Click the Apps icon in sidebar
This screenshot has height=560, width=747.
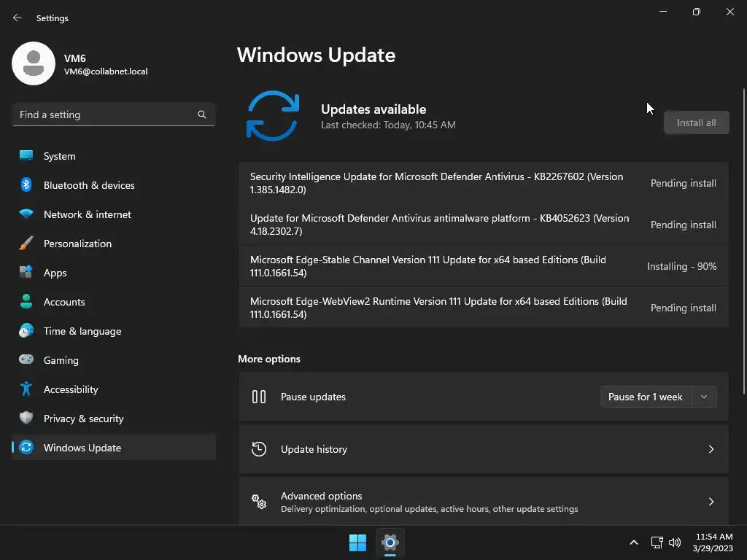(26, 272)
